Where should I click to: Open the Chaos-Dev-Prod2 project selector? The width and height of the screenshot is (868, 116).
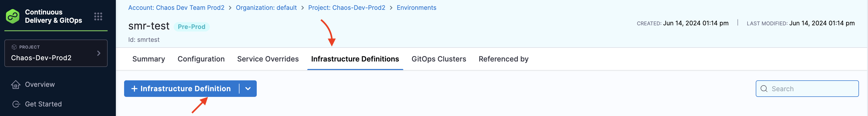(56, 53)
